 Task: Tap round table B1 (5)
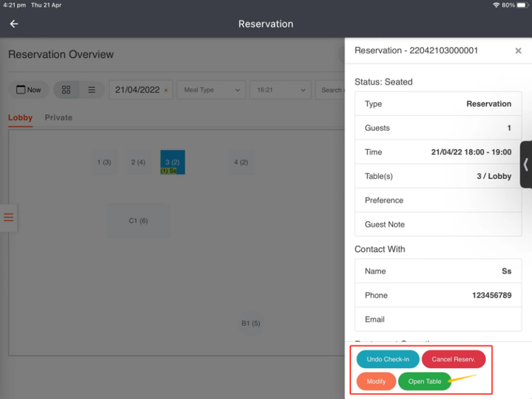250,323
